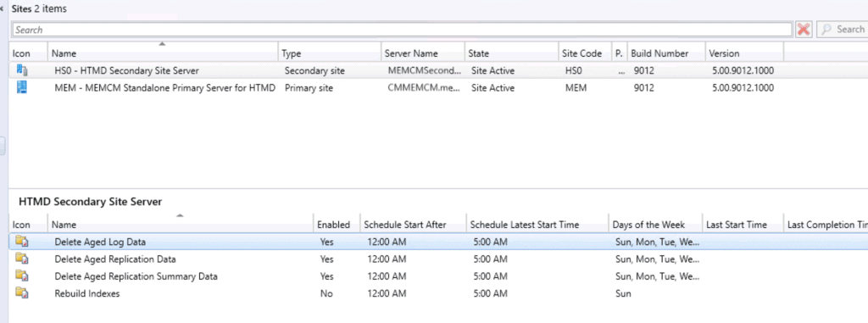Sort by Schedule Latest Start Time column
Viewport: 868px width, 323px height.
(537, 225)
